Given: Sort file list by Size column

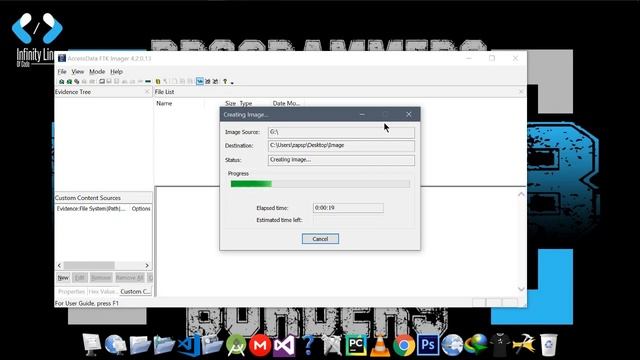Looking at the screenshot, I should (231, 103).
